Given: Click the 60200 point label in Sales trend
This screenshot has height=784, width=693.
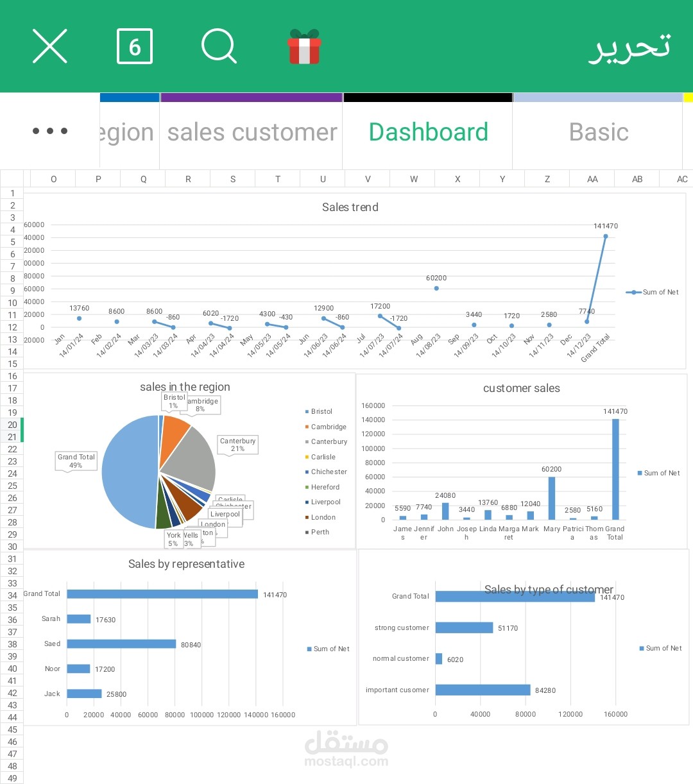Looking at the screenshot, I should [x=436, y=278].
